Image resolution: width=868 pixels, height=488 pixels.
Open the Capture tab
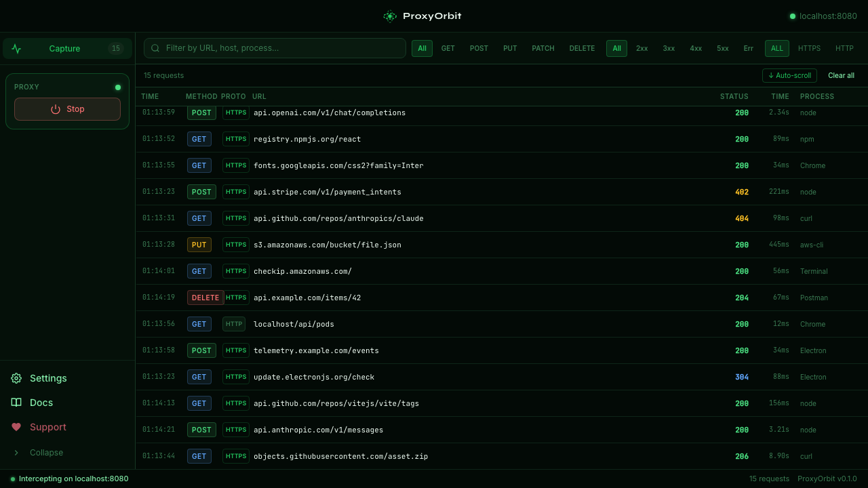(x=67, y=49)
